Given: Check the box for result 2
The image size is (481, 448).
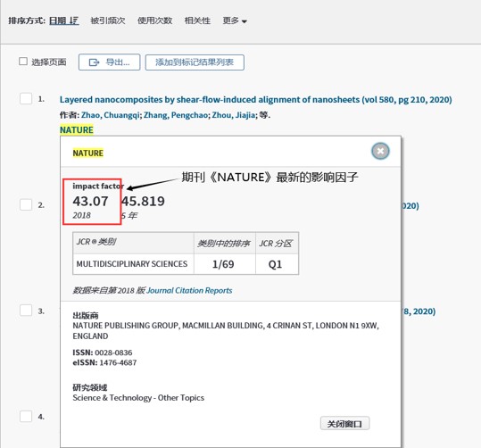Looking at the screenshot, I should click(26, 204).
